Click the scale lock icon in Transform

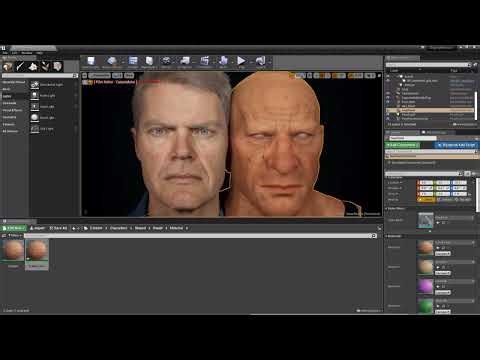click(x=470, y=194)
